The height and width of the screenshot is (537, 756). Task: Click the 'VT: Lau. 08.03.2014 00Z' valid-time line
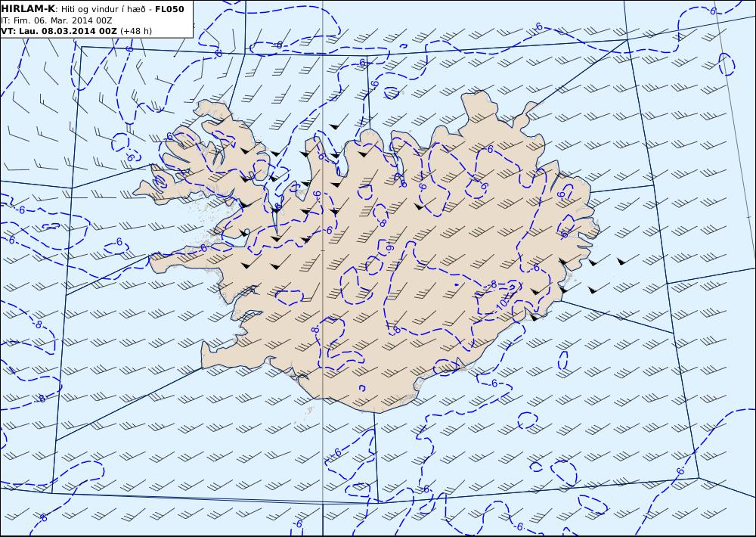pos(59,31)
